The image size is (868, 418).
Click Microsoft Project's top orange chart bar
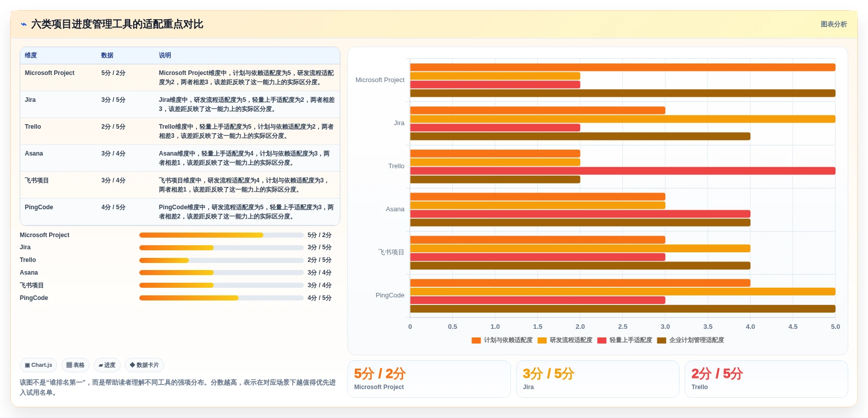(x=622, y=67)
